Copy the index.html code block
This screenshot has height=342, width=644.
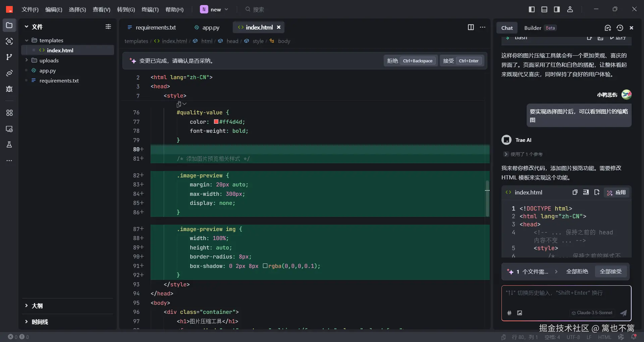click(575, 192)
